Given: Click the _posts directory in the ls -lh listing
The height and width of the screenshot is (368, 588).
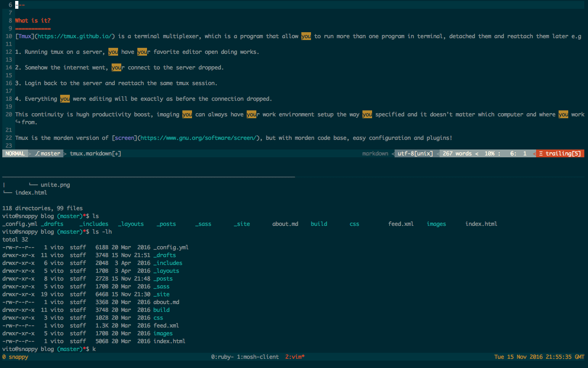Looking at the screenshot, I should [x=163, y=279].
